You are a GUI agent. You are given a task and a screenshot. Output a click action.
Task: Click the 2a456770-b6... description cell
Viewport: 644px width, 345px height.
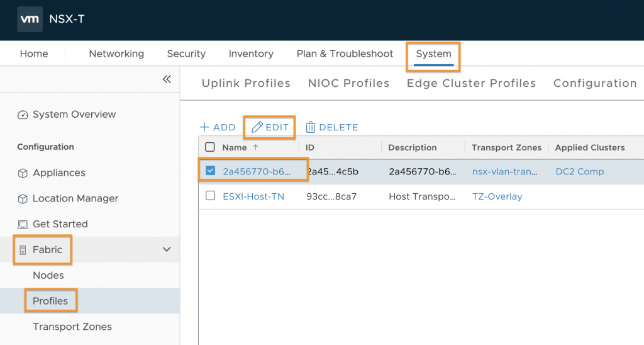423,171
